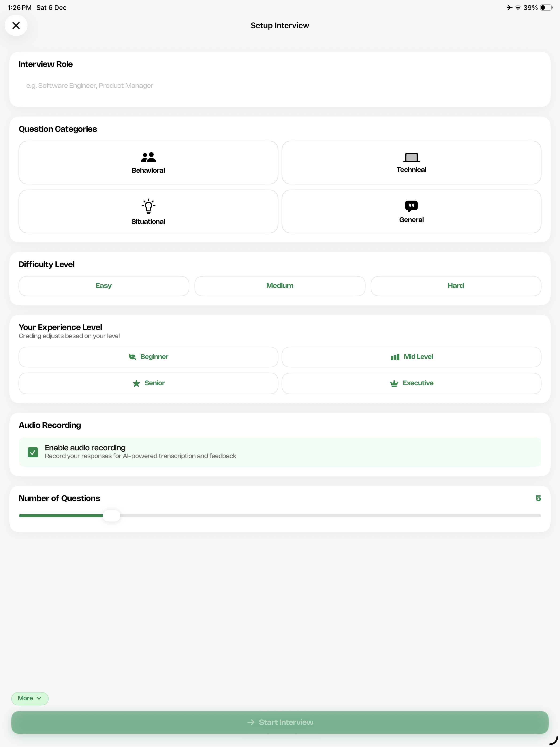Uncheck Enable audio recording checkbox

pyautogui.click(x=33, y=452)
